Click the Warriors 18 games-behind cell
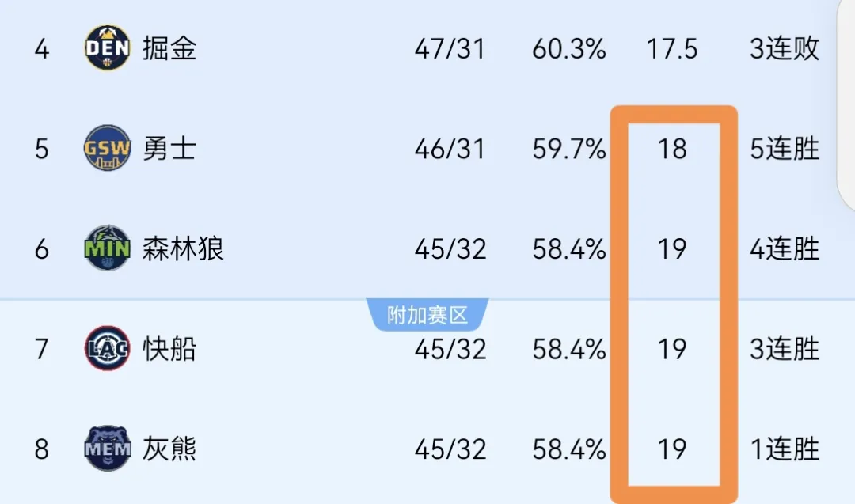 [672, 150]
